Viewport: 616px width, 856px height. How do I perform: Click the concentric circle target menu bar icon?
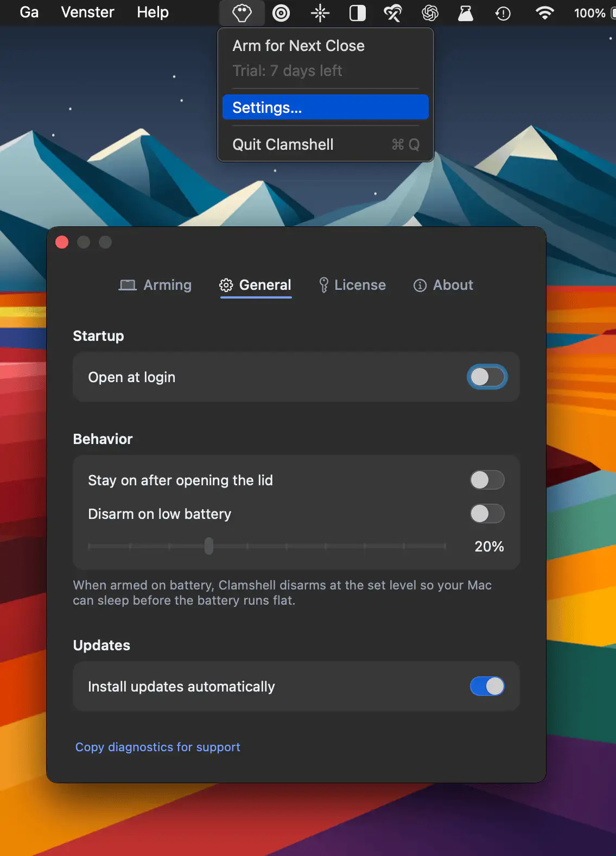point(281,12)
